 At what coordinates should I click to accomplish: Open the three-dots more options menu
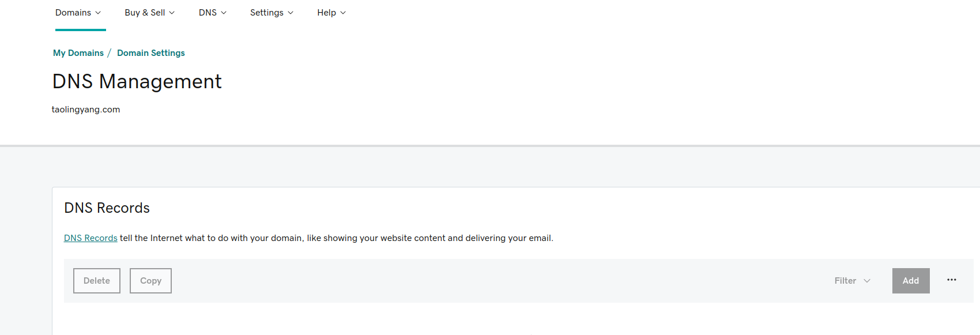(951, 280)
